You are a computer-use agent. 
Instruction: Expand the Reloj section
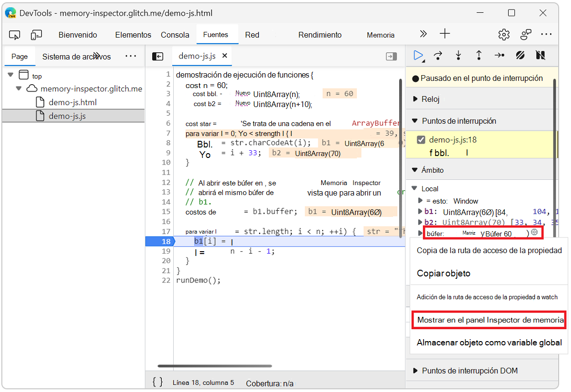click(x=415, y=99)
